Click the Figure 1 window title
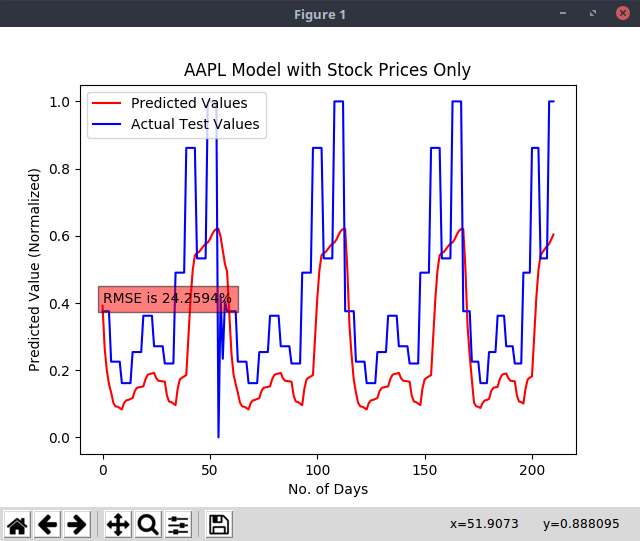Screen dimensions: 640x541 coord(320,15)
